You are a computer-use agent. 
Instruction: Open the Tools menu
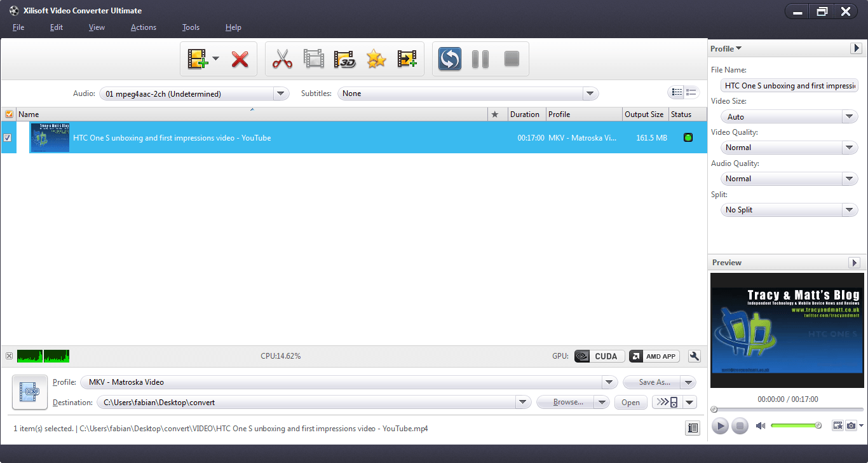(191, 27)
